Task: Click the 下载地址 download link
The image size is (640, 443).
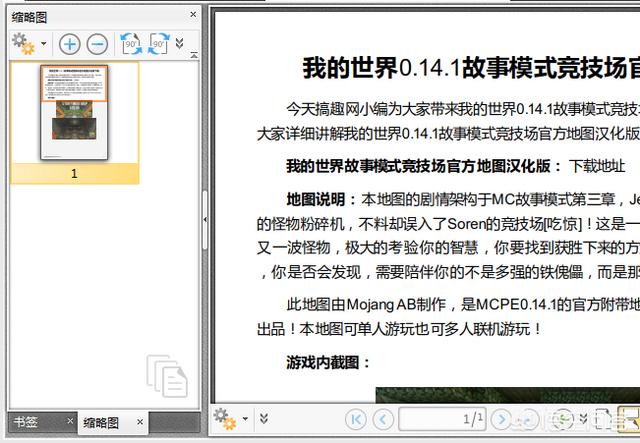Action: 597,166
